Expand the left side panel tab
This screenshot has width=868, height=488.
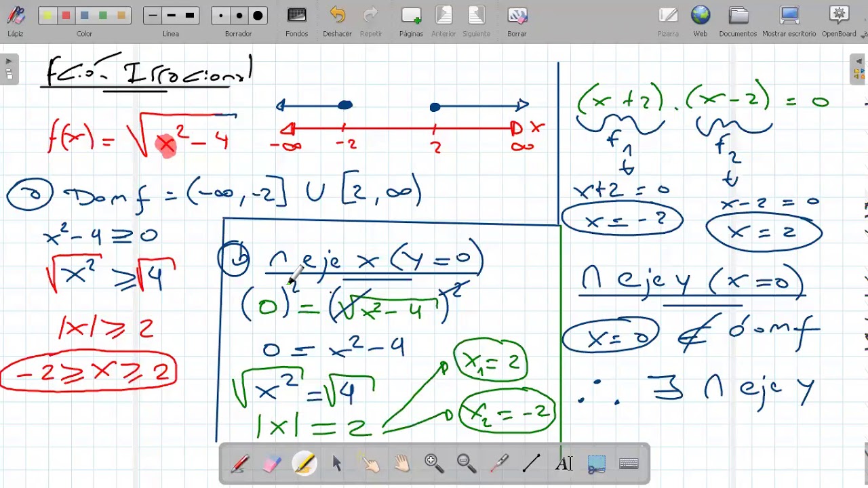pyautogui.click(x=9, y=70)
